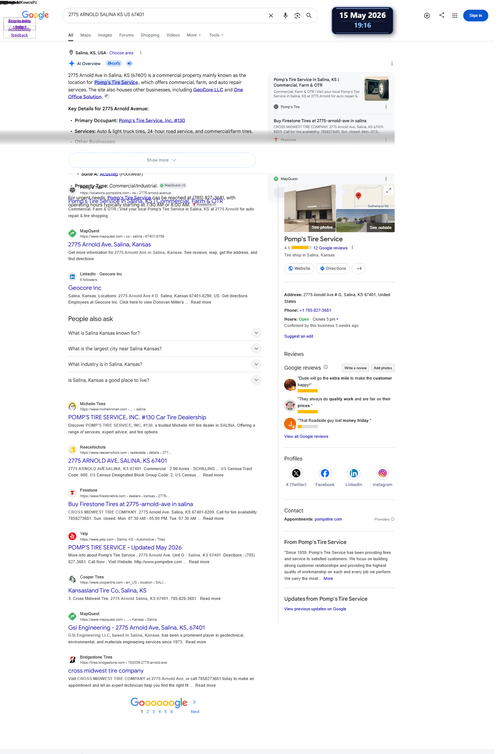Image resolution: width=500 pixels, height=754 pixels.
Task: Switch to the Images tab
Action: pos(105,35)
